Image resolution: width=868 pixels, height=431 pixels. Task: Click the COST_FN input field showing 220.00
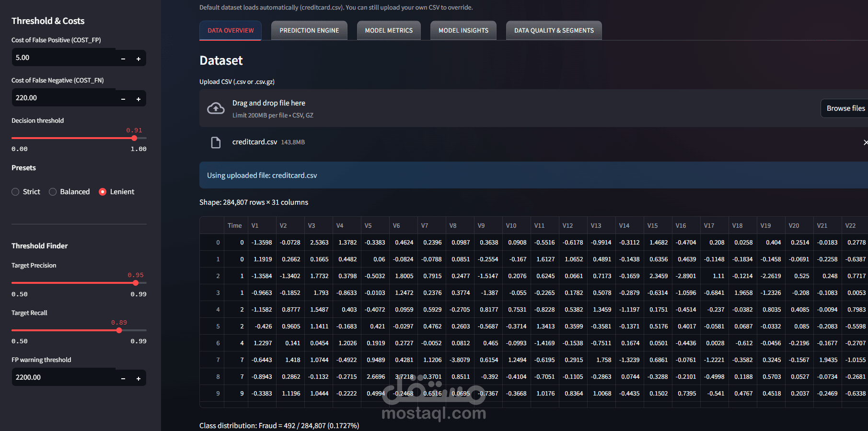coord(64,98)
